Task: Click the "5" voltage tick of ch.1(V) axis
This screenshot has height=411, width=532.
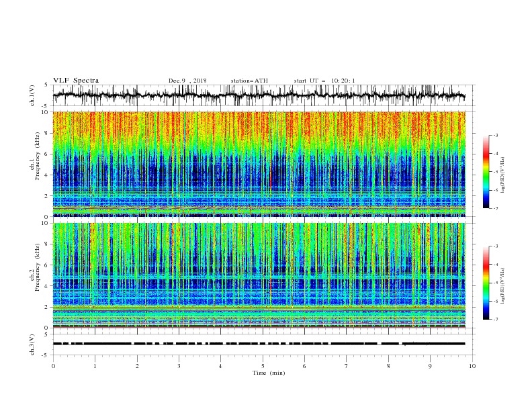Action: pyautogui.click(x=46, y=85)
